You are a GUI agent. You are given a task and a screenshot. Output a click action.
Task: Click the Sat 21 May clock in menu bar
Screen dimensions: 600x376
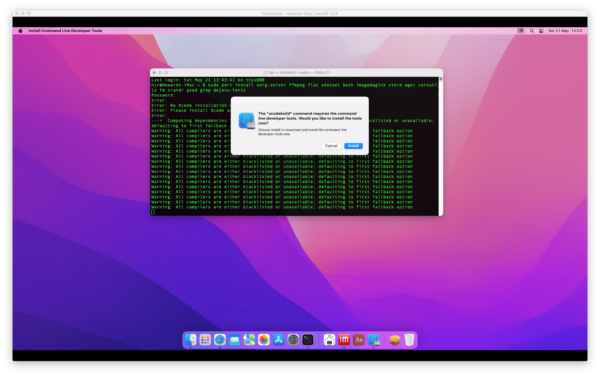pyautogui.click(x=565, y=31)
